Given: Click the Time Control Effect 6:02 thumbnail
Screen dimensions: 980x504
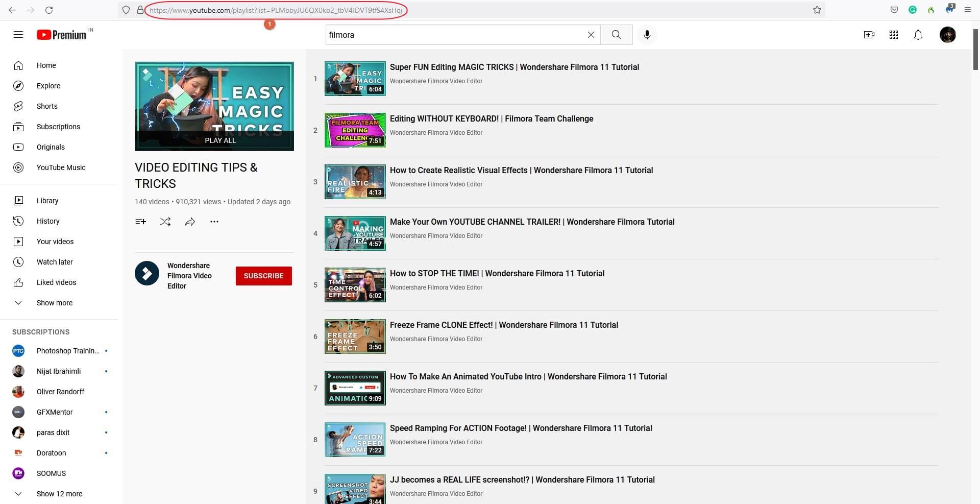Looking at the screenshot, I should (355, 285).
